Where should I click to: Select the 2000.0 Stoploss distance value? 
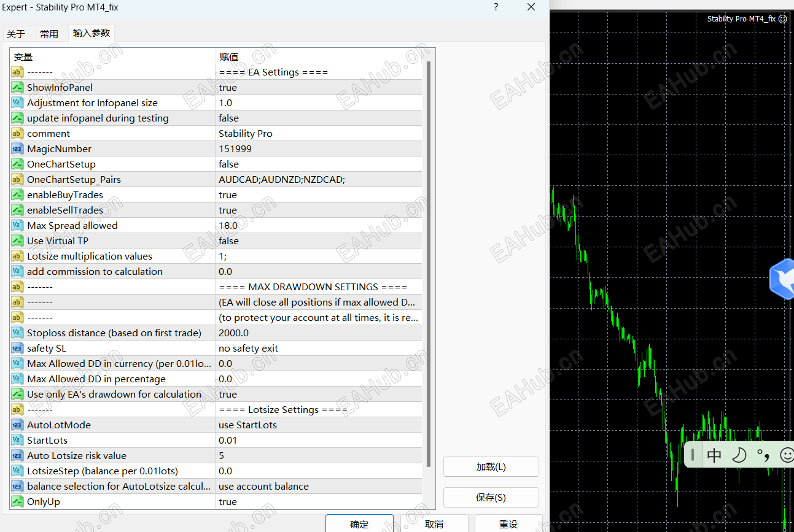[233, 333]
